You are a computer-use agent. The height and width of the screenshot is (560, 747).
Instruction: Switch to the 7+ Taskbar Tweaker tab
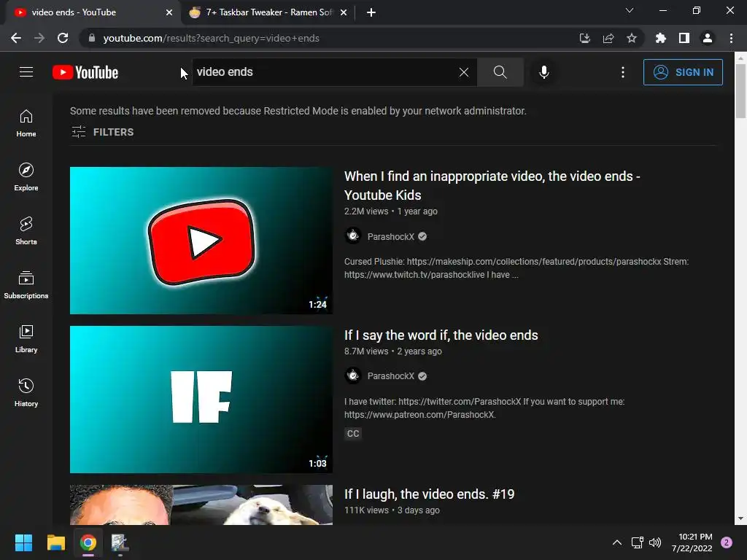point(269,12)
